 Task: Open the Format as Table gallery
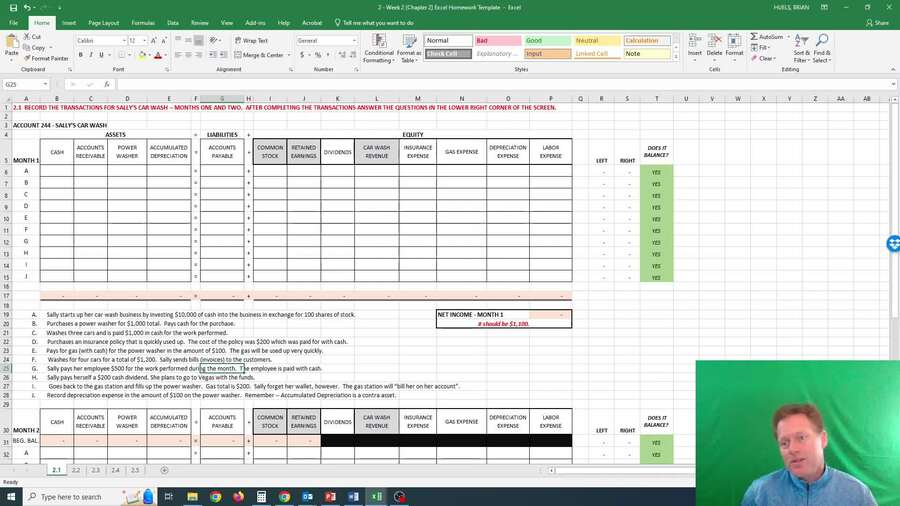410,48
